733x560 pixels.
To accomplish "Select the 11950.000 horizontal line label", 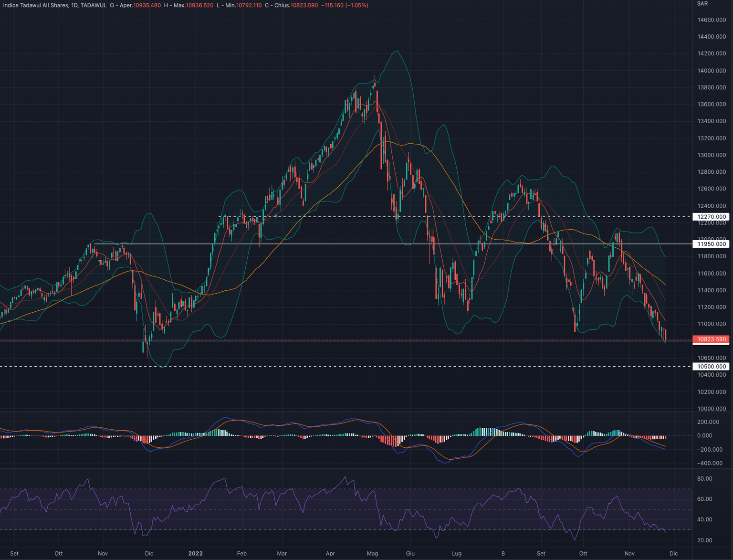I will point(711,244).
